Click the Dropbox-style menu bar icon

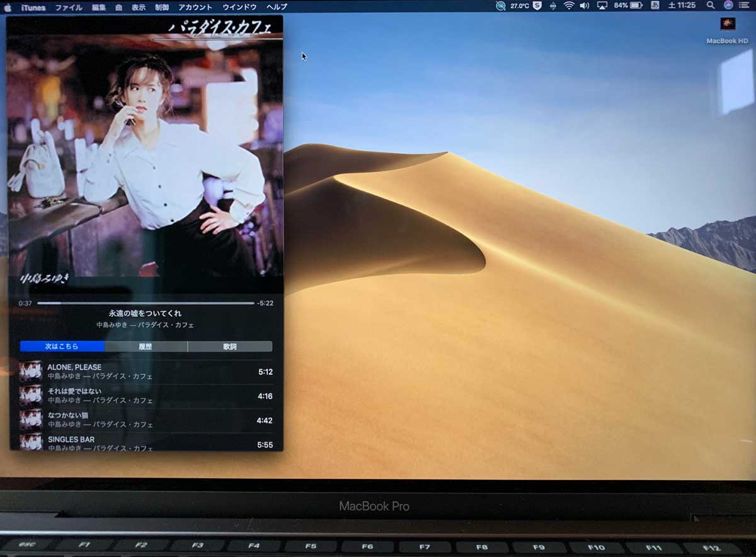pos(553,6)
